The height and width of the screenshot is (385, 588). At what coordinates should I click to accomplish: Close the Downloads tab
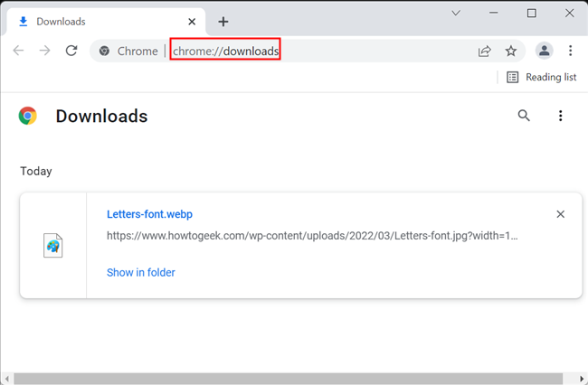click(x=192, y=22)
